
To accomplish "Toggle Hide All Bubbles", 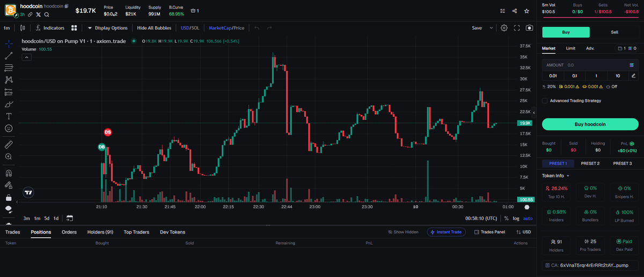I will click(x=154, y=27).
